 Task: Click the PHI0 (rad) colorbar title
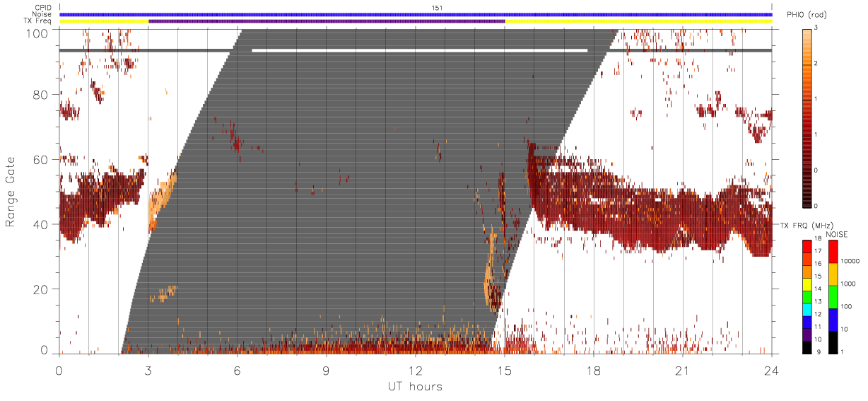click(807, 16)
